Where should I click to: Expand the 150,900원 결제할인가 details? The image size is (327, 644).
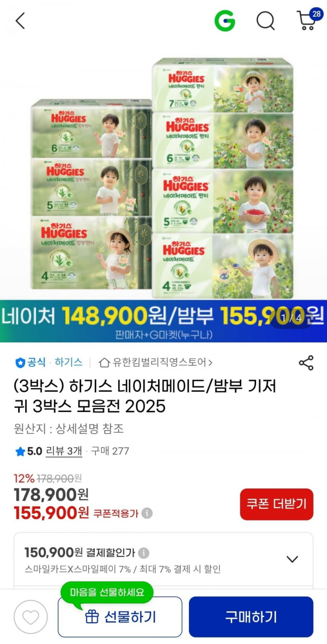tap(292, 559)
